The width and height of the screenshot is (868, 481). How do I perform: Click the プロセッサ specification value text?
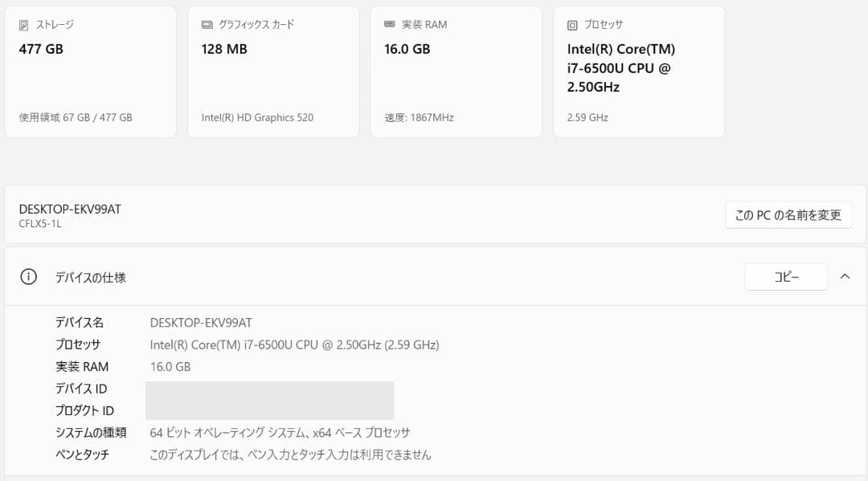(x=294, y=344)
